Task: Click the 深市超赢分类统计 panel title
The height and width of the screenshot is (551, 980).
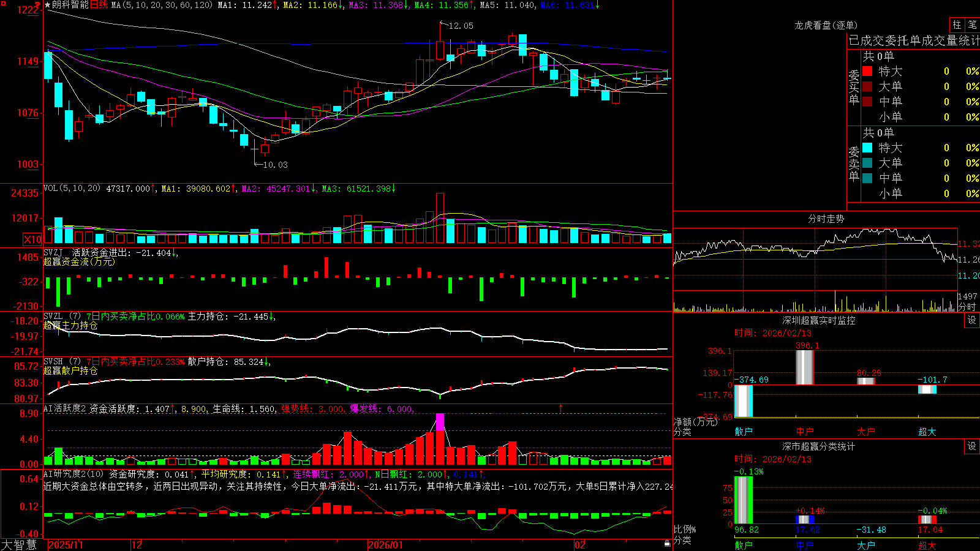Action: (819, 446)
